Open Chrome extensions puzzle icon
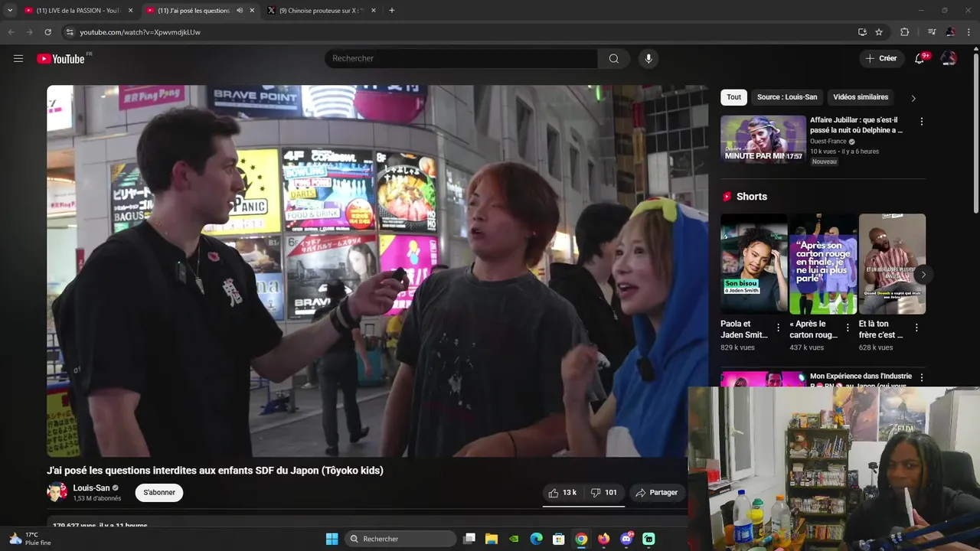Viewport: 980px width, 551px height. tap(905, 32)
